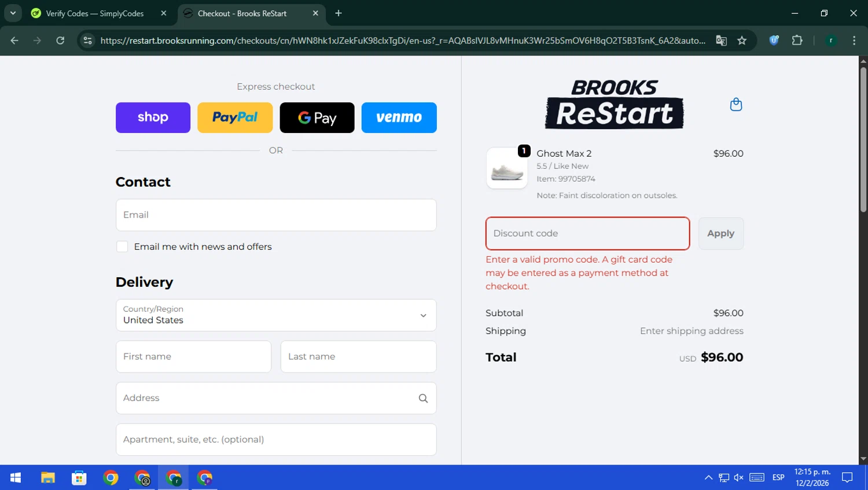
Task: Click the $96.00 total amount
Action: 722,358
